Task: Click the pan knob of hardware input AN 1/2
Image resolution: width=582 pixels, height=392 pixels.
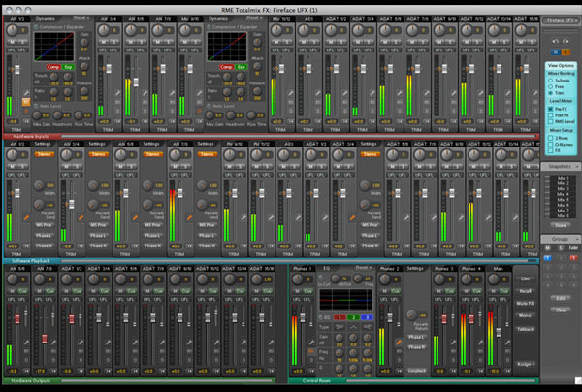Action: coord(13,30)
